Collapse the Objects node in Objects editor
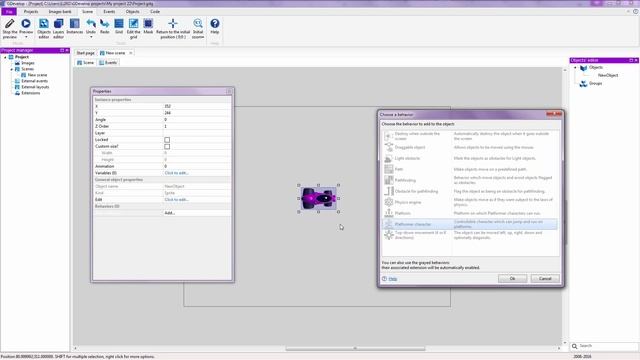 (x=576, y=68)
